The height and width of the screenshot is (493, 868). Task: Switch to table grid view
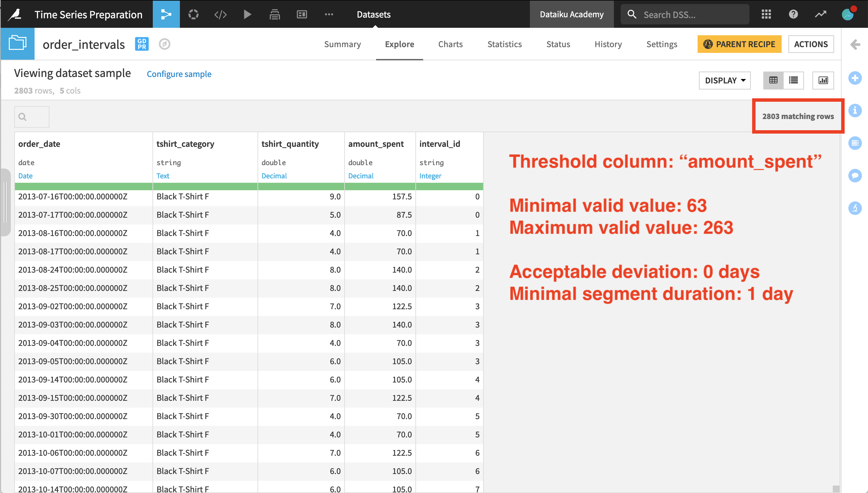(x=773, y=80)
